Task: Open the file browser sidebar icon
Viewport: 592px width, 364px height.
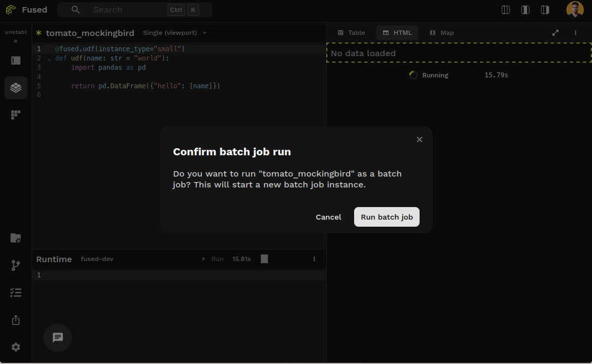Action: point(15,238)
